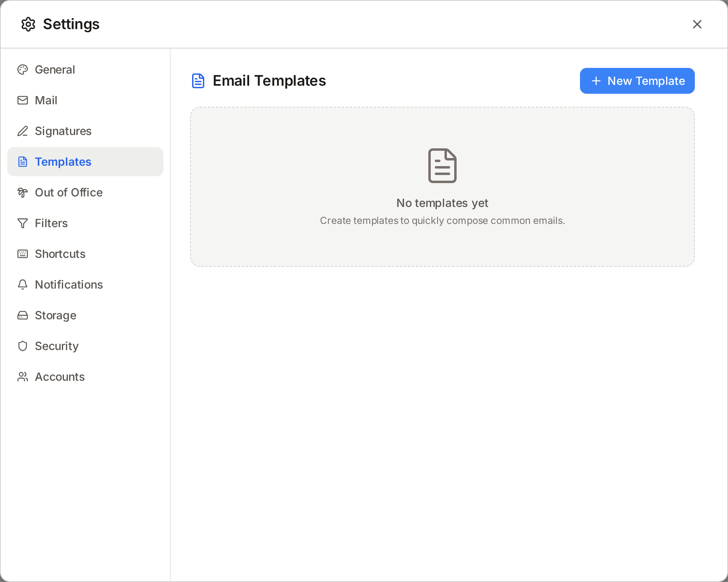This screenshot has height=582, width=728.
Task: Click the gear icon in the Settings header
Action: point(28,24)
